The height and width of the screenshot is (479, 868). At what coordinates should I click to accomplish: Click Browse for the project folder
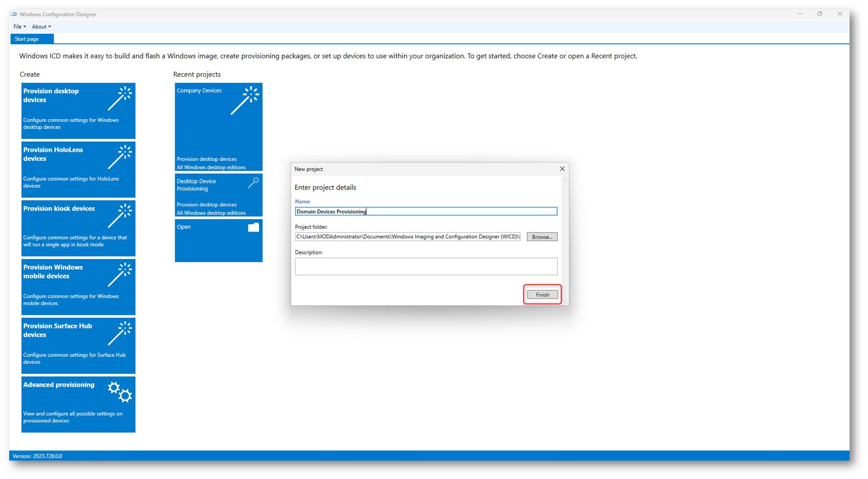pyautogui.click(x=542, y=237)
